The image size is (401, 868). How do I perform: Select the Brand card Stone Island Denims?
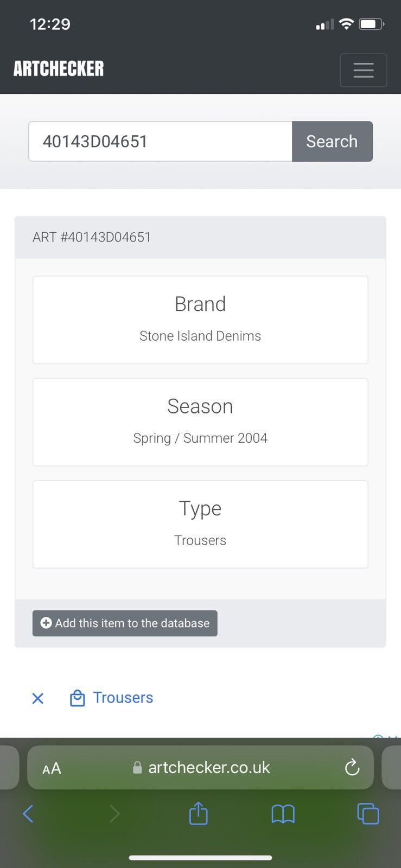(x=200, y=320)
